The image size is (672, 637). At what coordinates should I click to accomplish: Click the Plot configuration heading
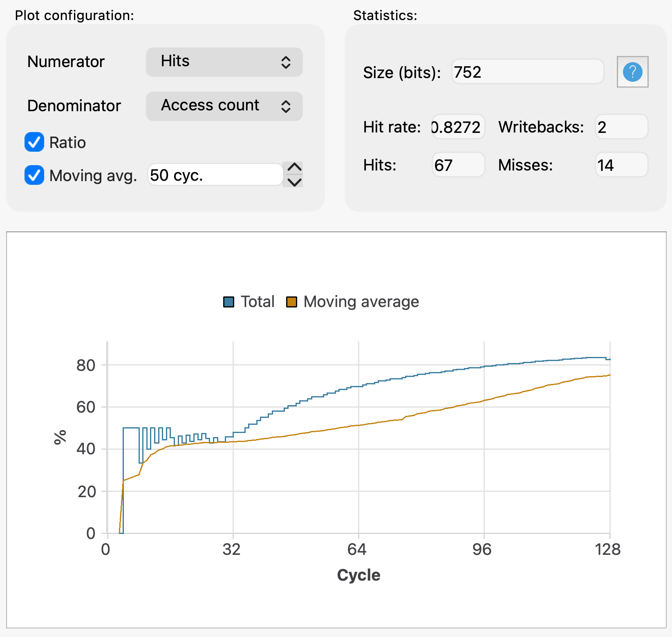pyautogui.click(x=74, y=16)
